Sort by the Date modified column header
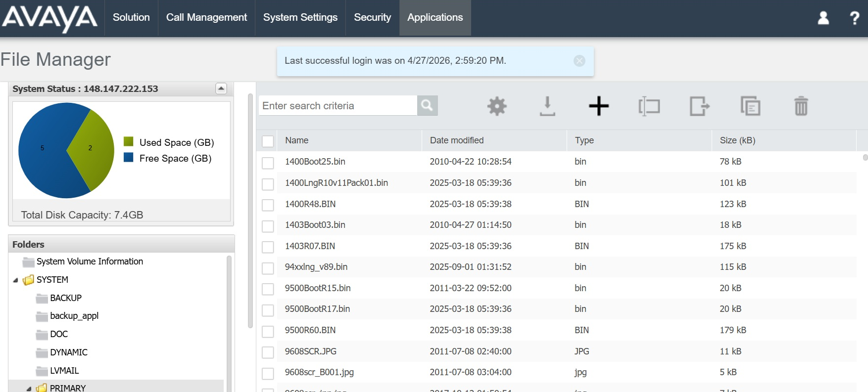 pos(494,140)
